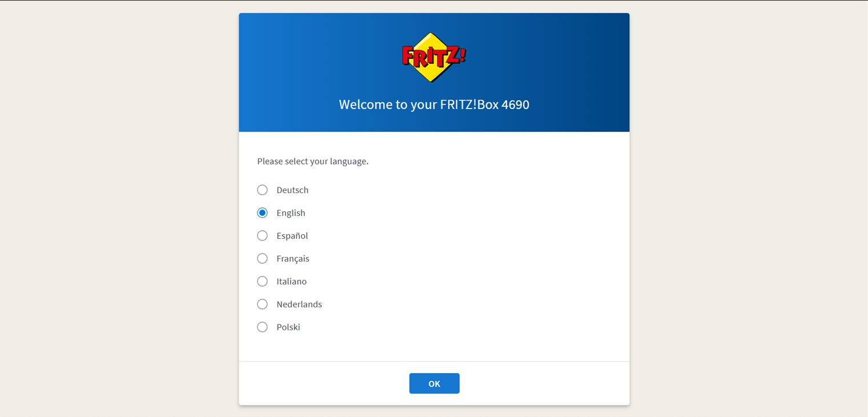Select the English radio button circle
This screenshot has height=417, width=868.
coord(262,212)
